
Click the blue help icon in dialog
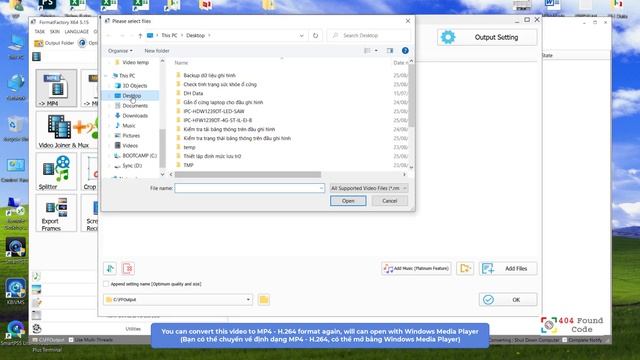(x=405, y=51)
